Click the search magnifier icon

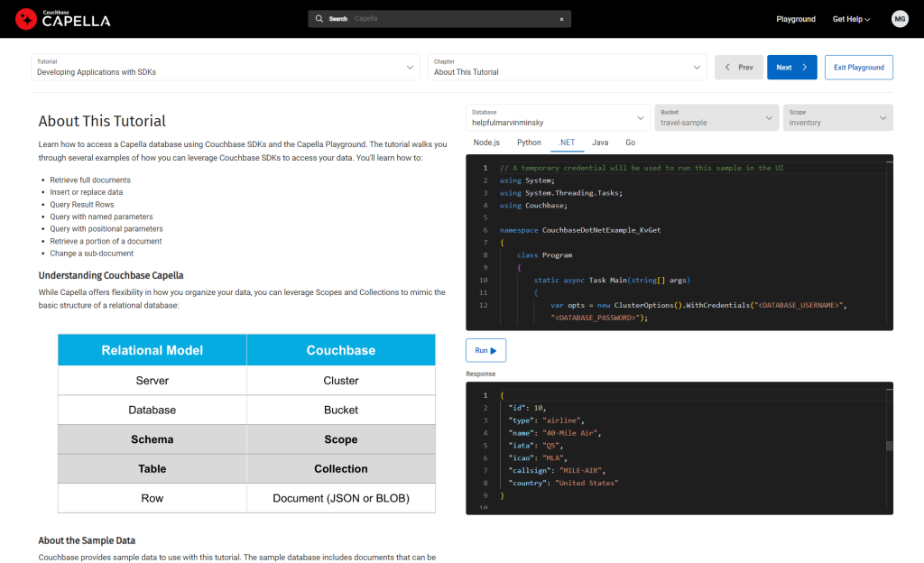319,19
